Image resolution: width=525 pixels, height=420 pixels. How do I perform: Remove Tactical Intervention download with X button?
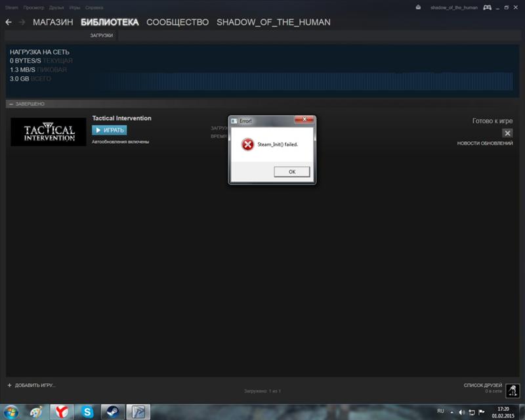pyautogui.click(x=507, y=133)
